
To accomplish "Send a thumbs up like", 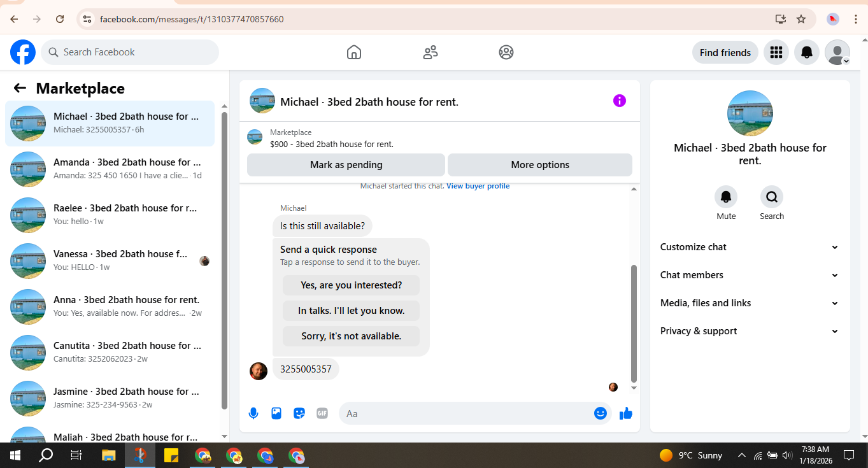I will pos(626,413).
